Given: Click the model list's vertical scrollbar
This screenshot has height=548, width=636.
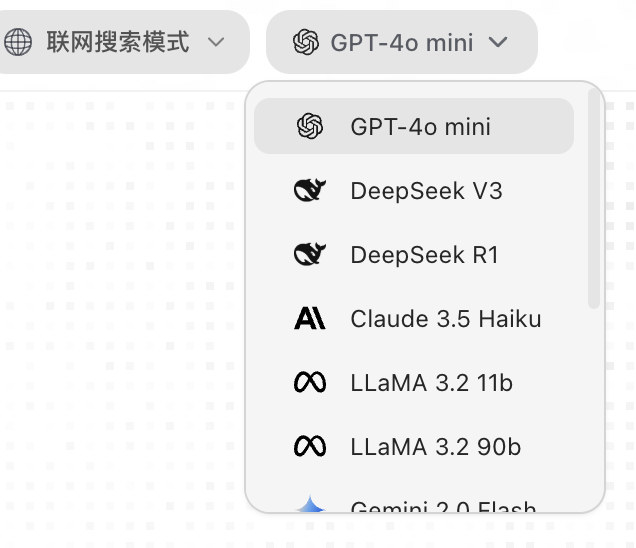Looking at the screenshot, I should [x=594, y=199].
